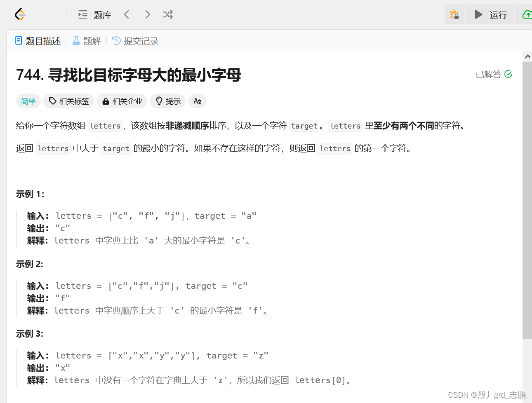The height and width of the screenshot is (403, 532).
Task: Switch to 提交记录 submissions tab
Action: pos(135,41)
